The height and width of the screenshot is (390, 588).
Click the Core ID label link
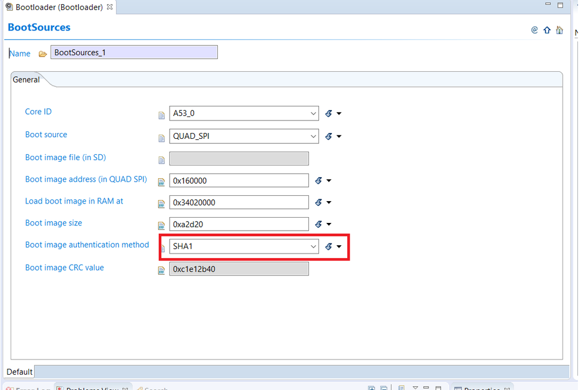pyautogui.click(x=38, y=112)
